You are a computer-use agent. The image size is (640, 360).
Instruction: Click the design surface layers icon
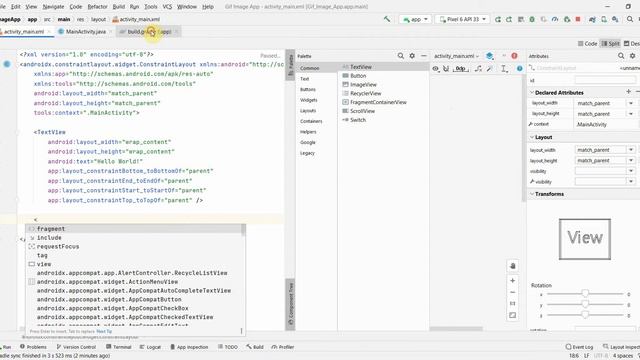coord(489,56)
